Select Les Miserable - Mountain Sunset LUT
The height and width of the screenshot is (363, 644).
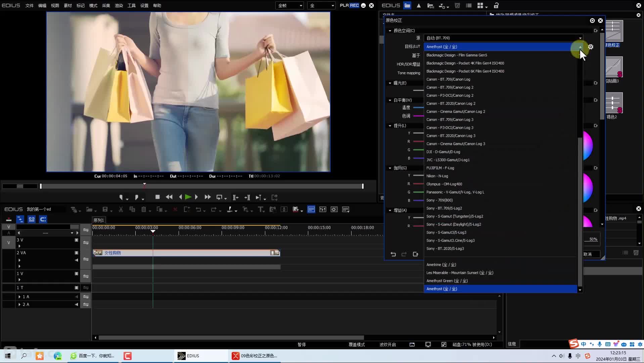500,273
